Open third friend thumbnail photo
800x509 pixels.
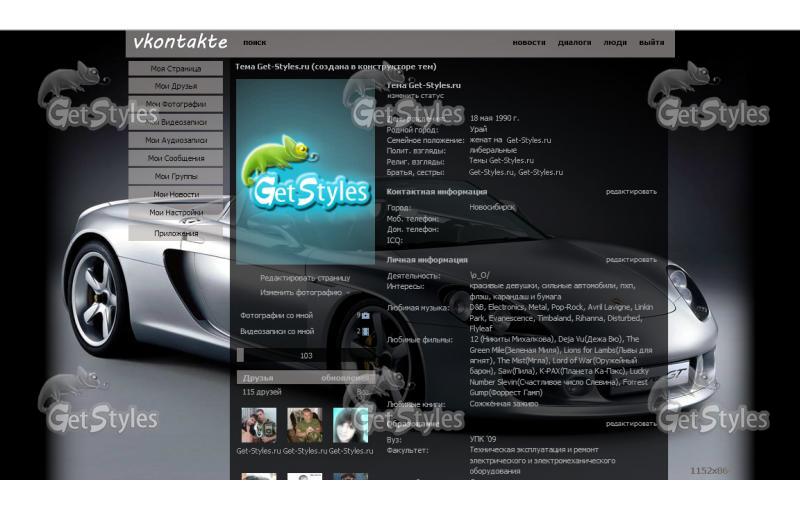351,425
